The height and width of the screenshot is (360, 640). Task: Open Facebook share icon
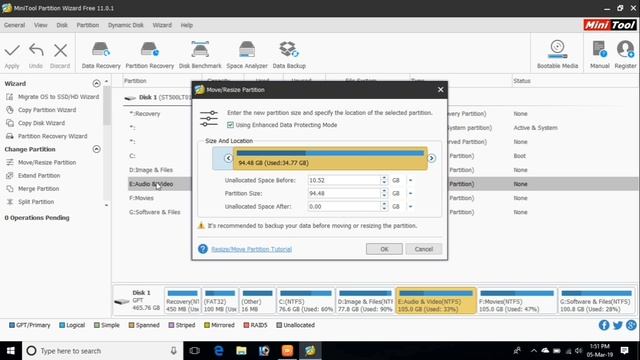coord(604,325)
